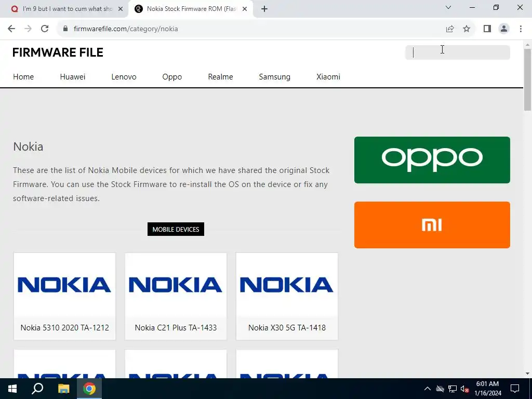This screenshot has height=399, width=532.
Task: Open Nokia X30 5G TA-1418 link
Action: coord(287,327)
